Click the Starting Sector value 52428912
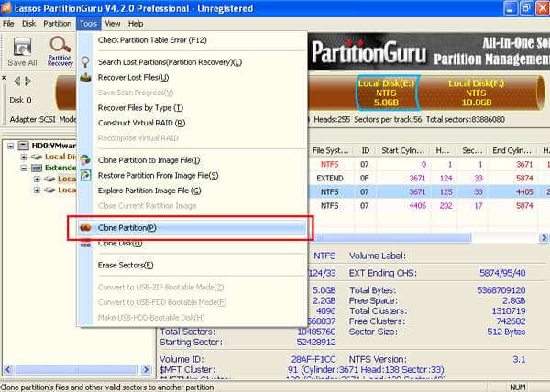 [316, 343]
